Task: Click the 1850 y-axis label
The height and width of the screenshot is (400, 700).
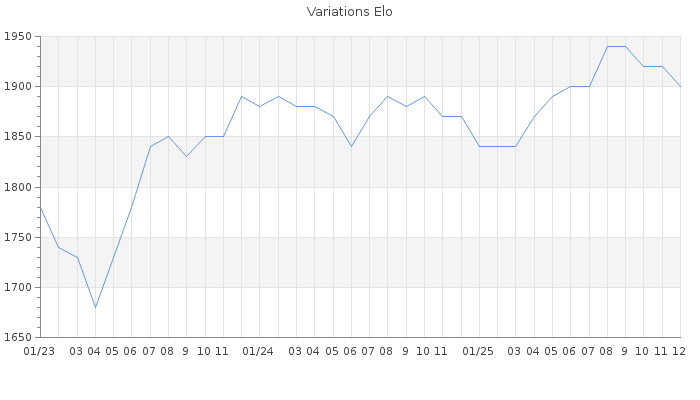Action: coord(17,137)
